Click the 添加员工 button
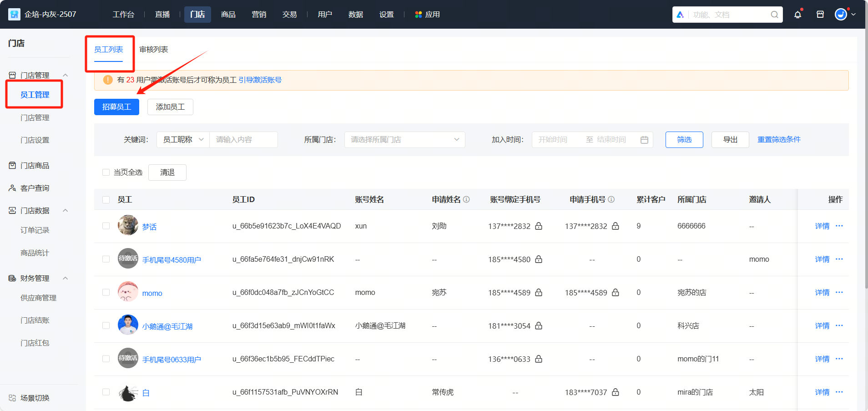The height and width of the screenshot is (411, 868). point(170,107)
